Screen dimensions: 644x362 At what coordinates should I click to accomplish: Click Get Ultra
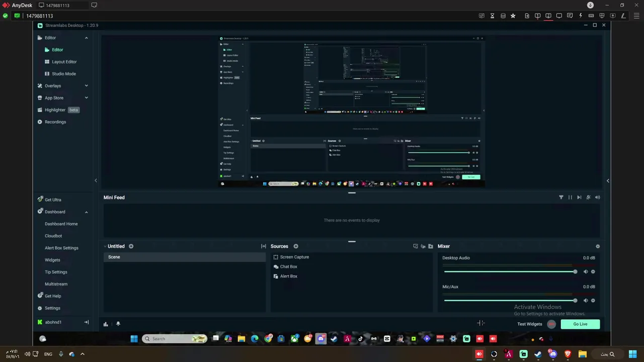pos(53,200)
